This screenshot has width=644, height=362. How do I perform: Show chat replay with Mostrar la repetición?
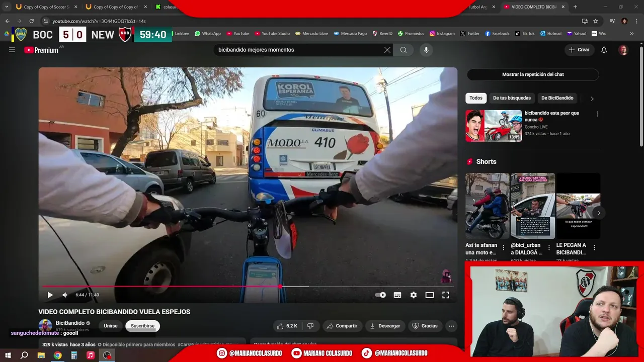[x=533, y=74]
